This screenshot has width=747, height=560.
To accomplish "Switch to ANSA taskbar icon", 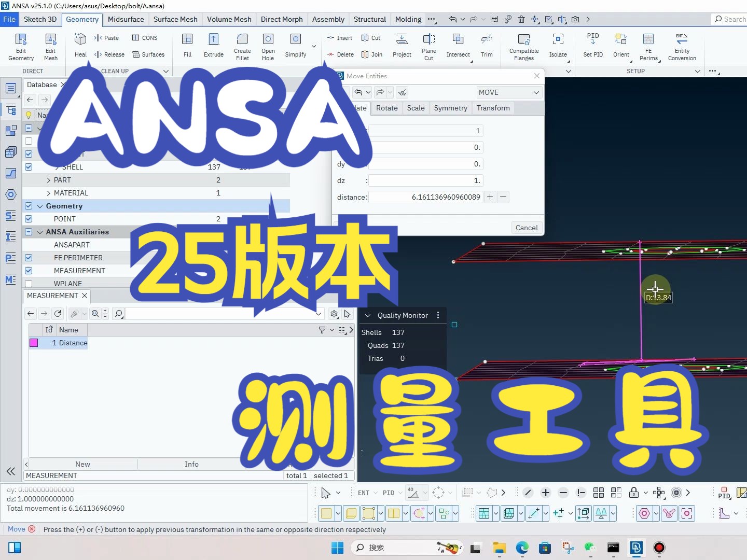I will point(636,548).
